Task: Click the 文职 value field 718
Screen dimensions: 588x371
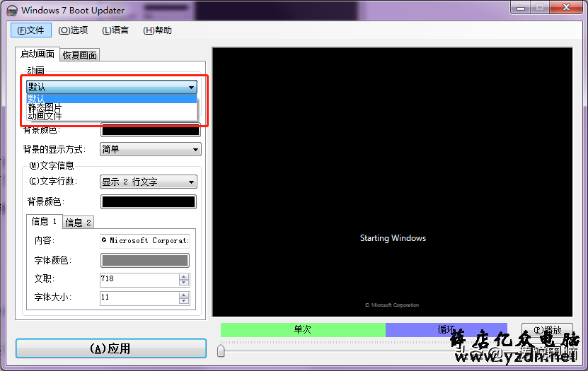Action: pyautogui.click(x=139, y=279)
